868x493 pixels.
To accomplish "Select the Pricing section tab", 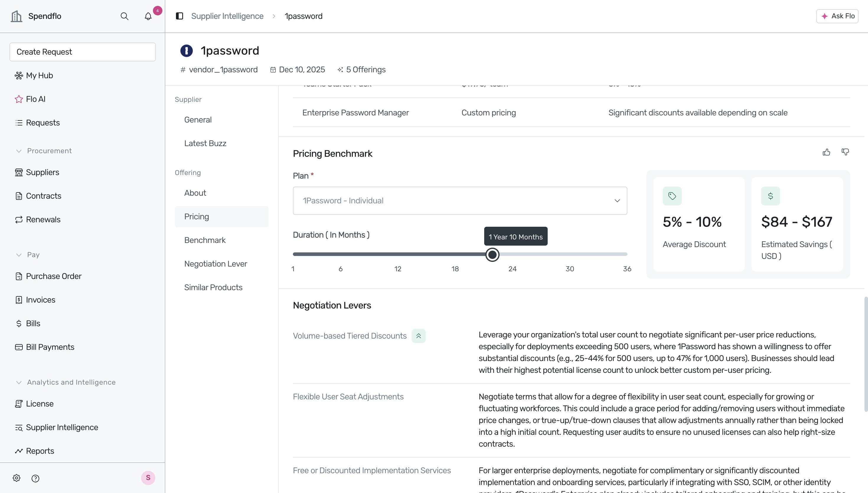I will (x=222, y=217).
